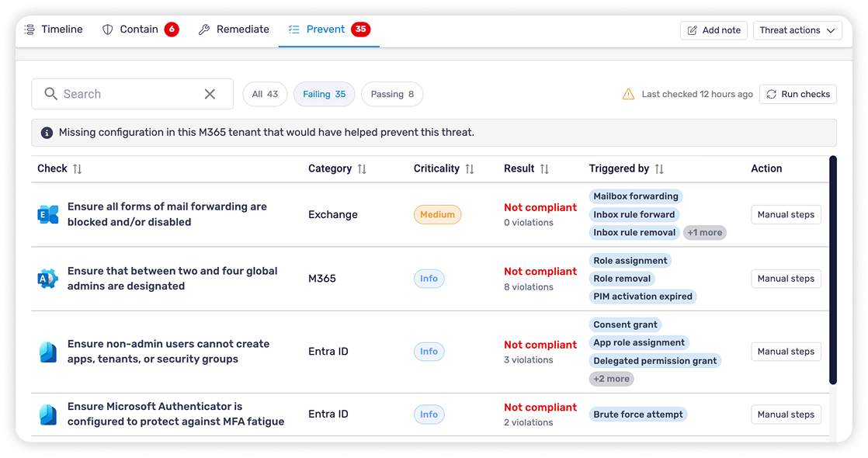The height and width of the screenshot is (458, 868).
Task: Click the red 35 badge on Prevent
Action: click(x=360, y=29)
